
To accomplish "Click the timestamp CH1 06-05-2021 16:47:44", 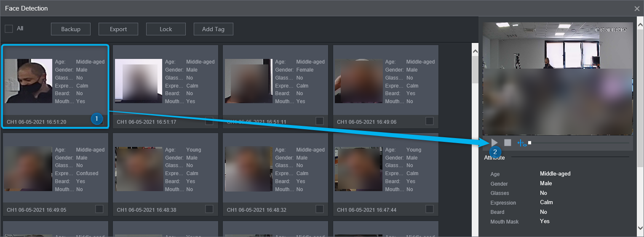I will (366, 210).
